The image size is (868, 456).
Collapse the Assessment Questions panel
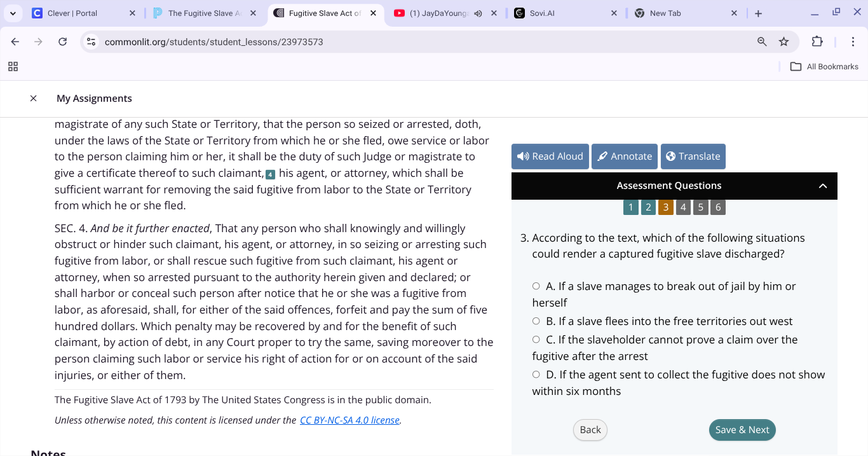823,186
